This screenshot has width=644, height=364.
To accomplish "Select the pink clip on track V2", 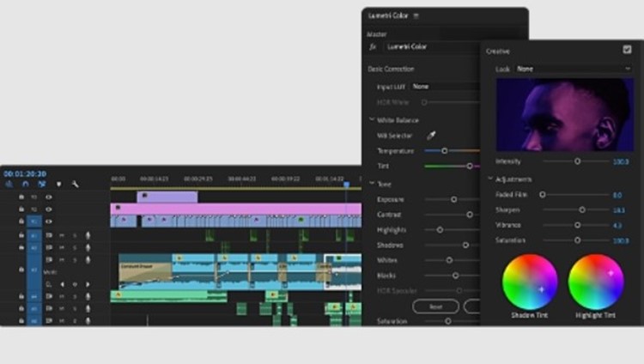I will tap(236, 209).
